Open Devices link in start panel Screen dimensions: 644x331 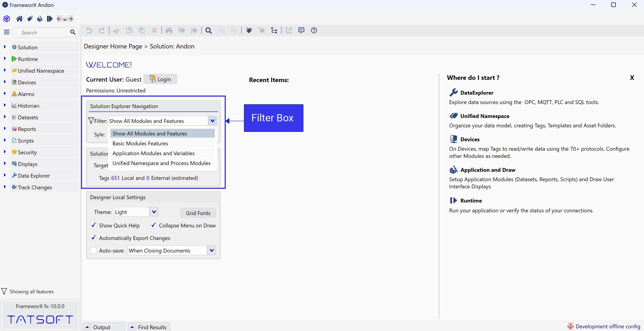click(470, 139)
